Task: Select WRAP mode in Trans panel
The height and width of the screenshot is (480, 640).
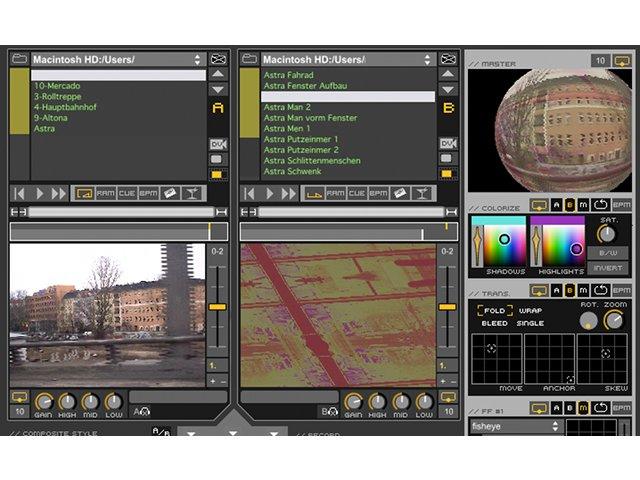Action: pyautogui.click(x=530, y=311)
